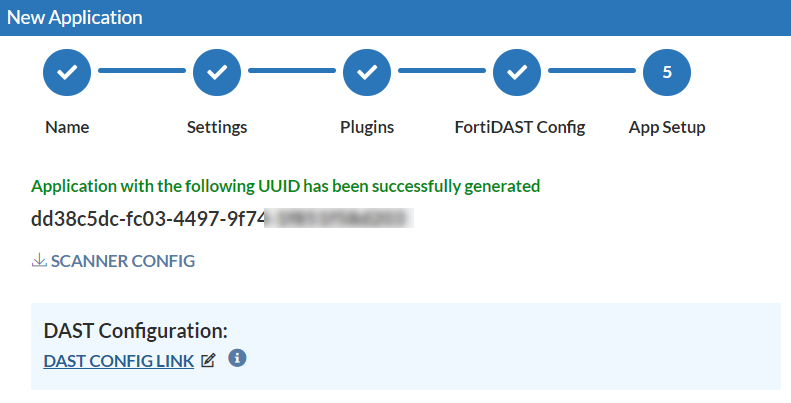This screenshot has height=403, width=791.
Task: Click the Settings step checkmark circle
Action: coord(217,73)
